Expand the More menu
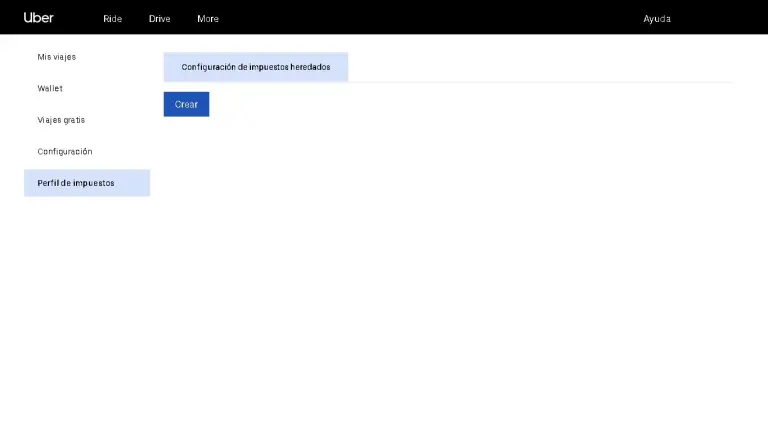 pyautogui.click(x=208, y=19)
